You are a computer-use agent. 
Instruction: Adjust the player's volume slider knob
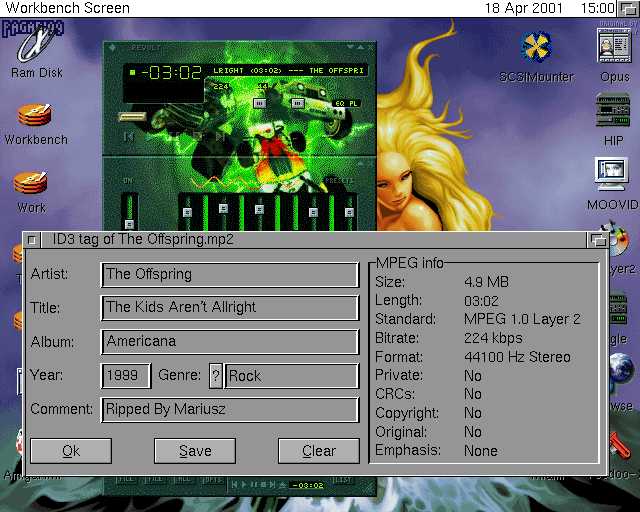[260, 104]
